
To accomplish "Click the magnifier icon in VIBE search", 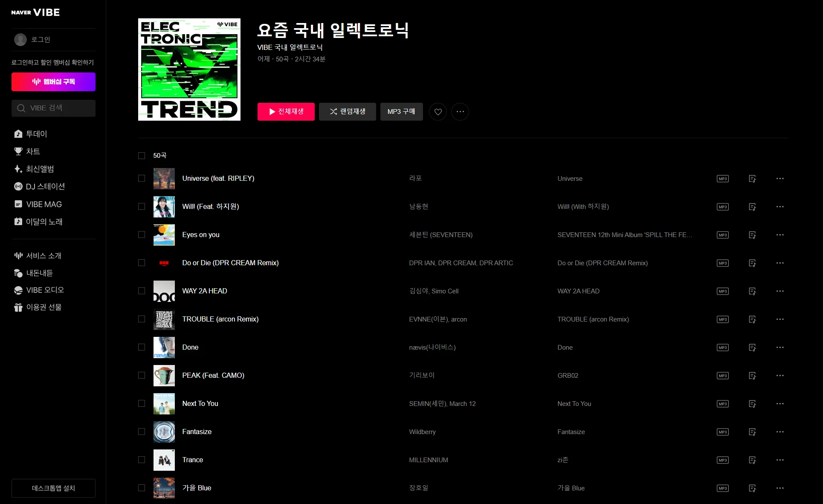I will tap(21, 108).
